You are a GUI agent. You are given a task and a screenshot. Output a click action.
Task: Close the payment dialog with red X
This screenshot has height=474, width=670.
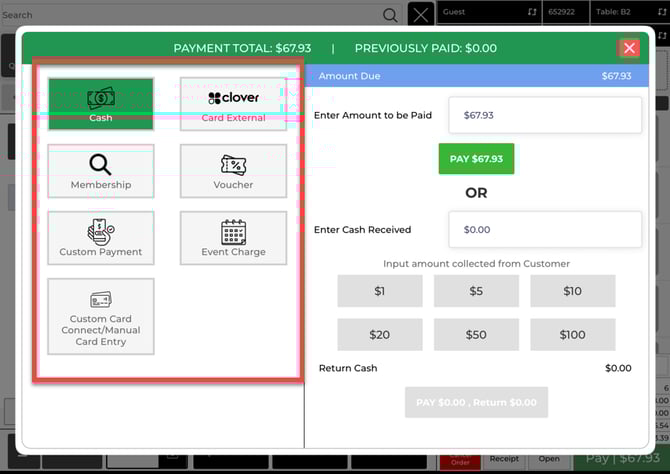[x=629, y=48]
